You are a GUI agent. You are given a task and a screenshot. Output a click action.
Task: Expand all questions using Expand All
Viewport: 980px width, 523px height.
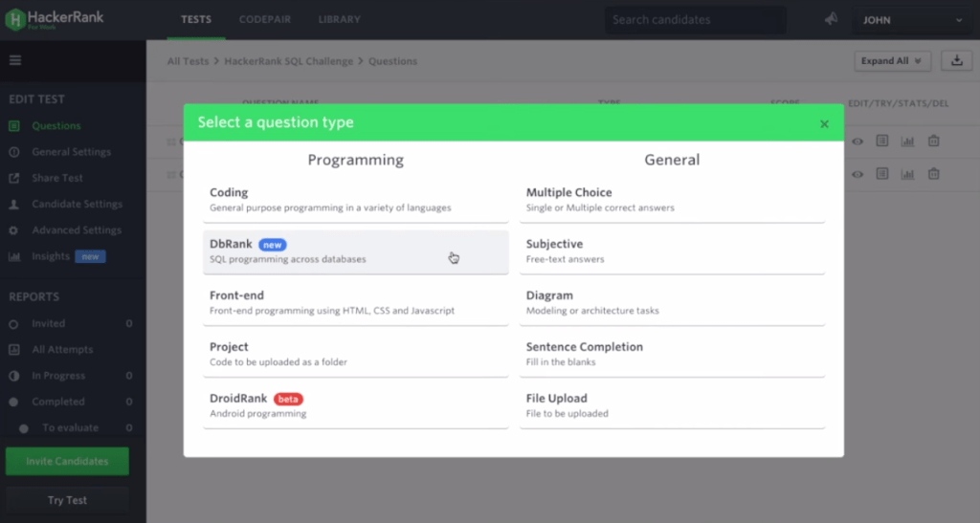click(892, 61)
